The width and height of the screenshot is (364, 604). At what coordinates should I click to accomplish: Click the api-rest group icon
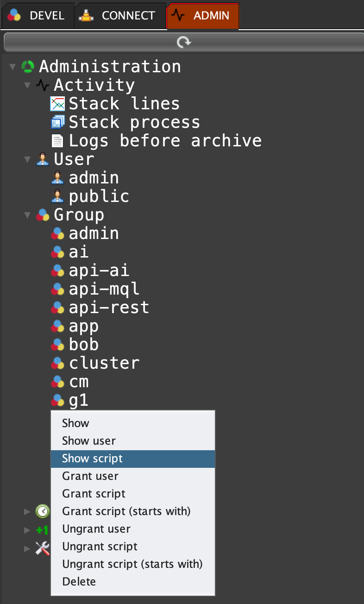click(x=57, y=308)
